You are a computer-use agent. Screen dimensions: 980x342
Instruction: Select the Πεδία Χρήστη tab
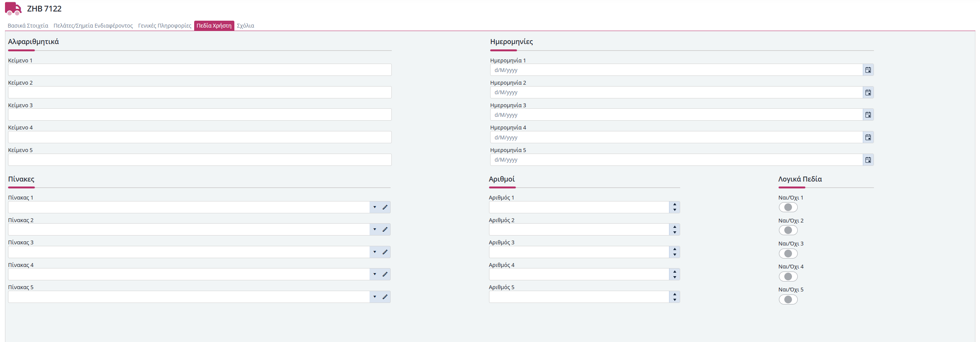pos(214,26)
